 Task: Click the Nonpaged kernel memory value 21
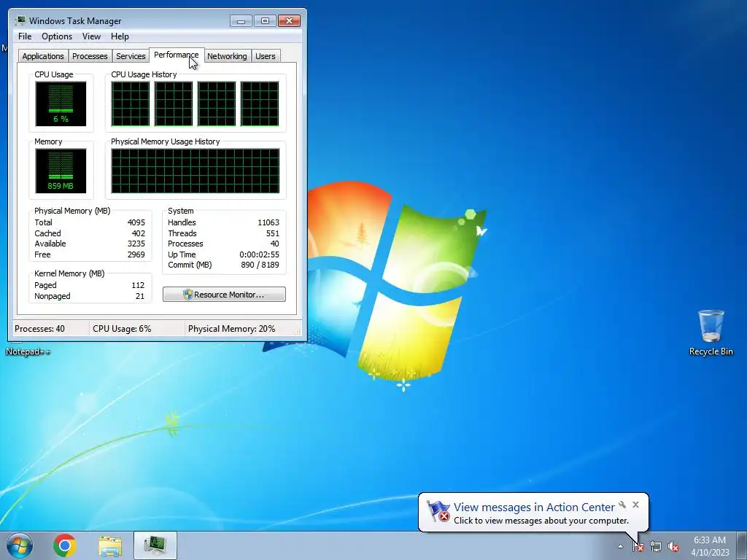coord(139,296)
